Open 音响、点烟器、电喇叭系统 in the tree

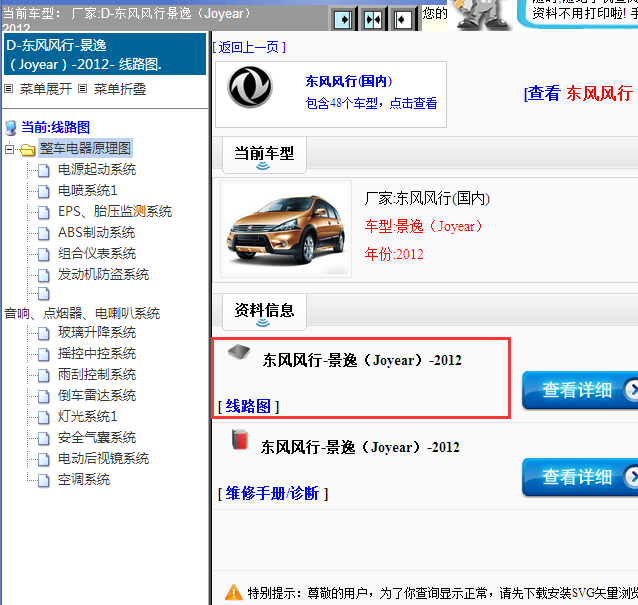pos(82,313)
